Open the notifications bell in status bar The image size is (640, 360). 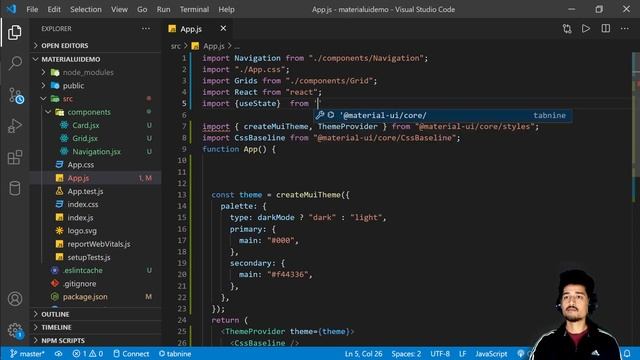tap(627, 353)
